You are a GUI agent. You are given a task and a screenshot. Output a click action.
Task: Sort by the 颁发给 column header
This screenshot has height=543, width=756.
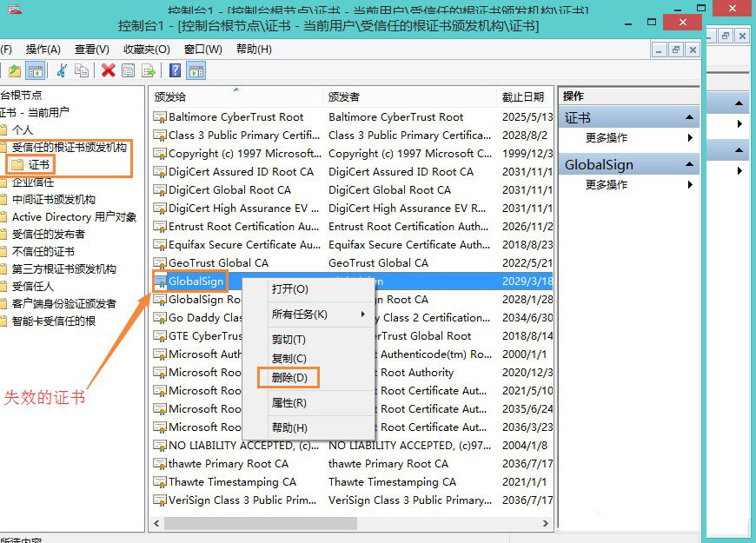(x=235, y=97)
